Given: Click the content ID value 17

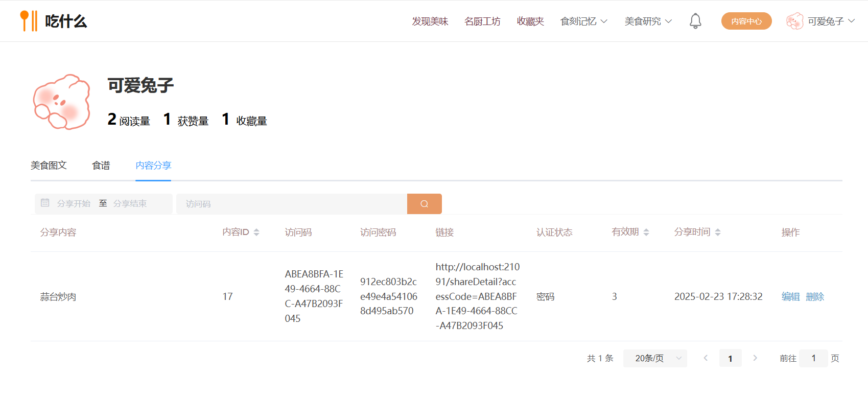Looking at the screenshot, I should pos(227,296).
